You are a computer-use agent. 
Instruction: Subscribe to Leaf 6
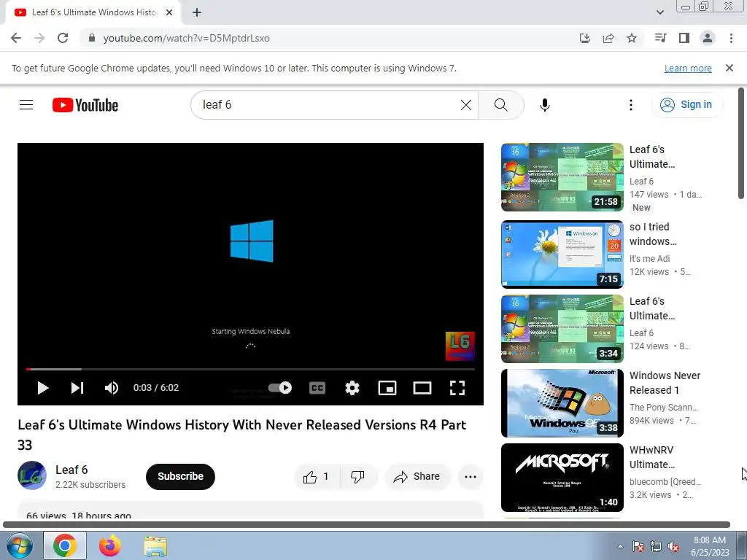point(181,476)
